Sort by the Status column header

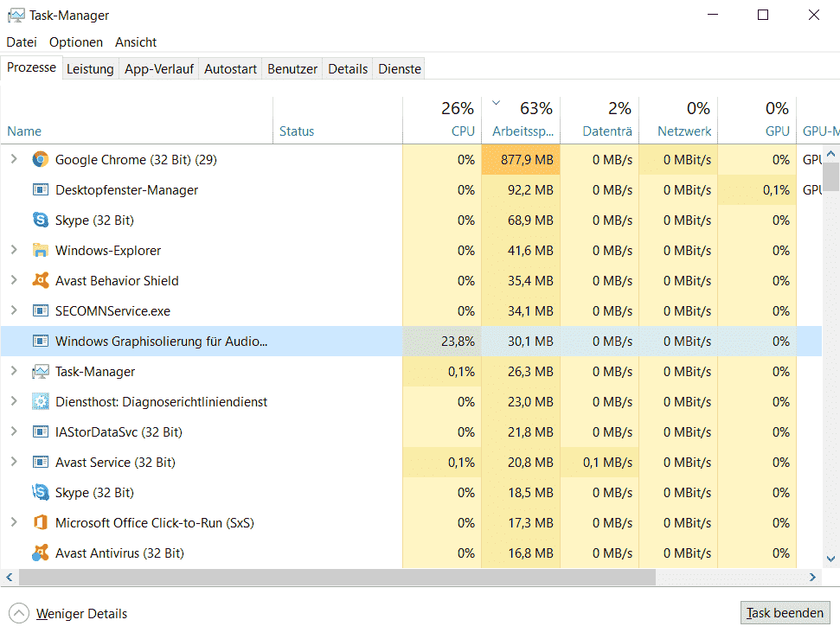[337, 120]
